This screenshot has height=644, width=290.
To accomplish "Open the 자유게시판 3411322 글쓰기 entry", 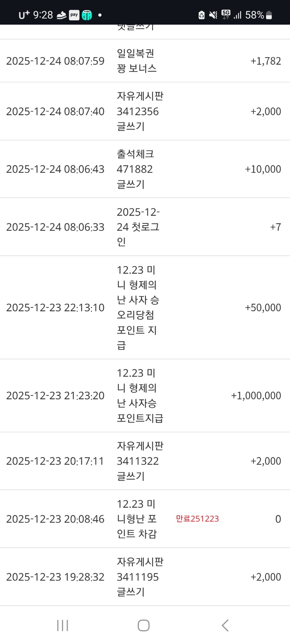I will click(140, 461).
